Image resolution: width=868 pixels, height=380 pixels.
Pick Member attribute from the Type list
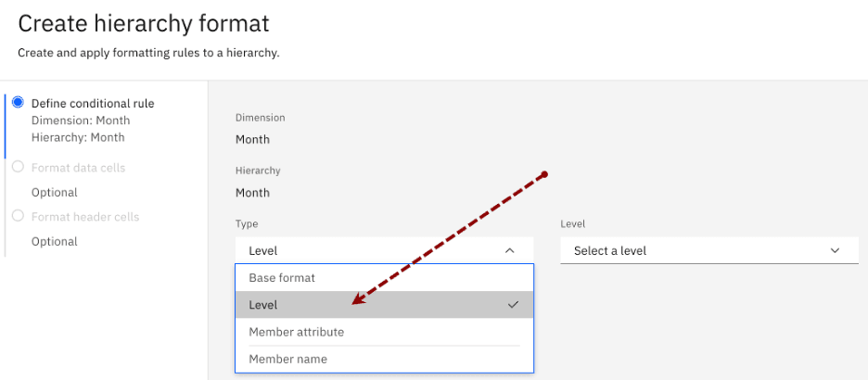tap(296, 332)
